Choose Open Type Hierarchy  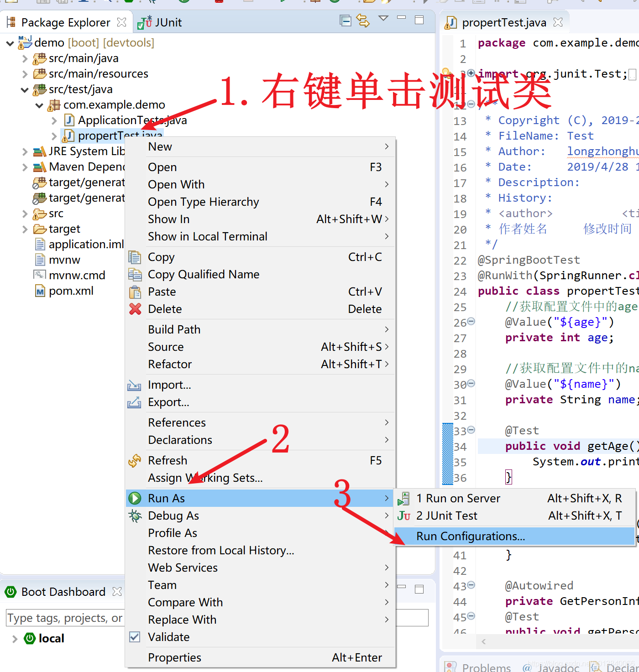click(x=260, y=202)
